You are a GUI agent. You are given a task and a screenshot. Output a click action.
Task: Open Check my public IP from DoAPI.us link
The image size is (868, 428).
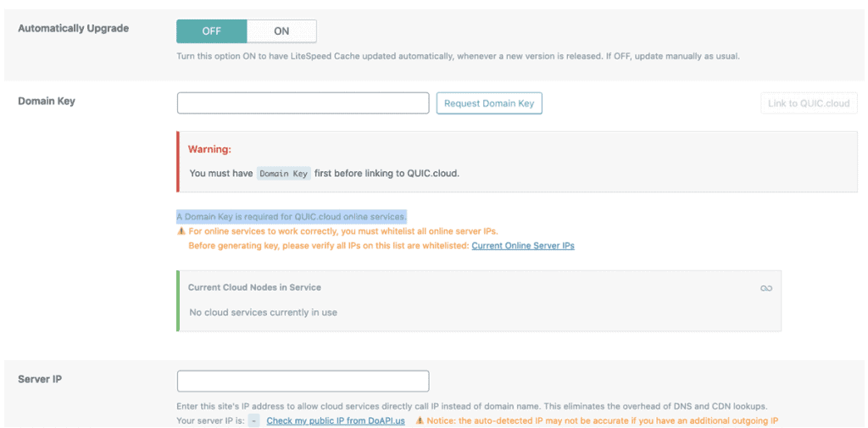point(336,420)
